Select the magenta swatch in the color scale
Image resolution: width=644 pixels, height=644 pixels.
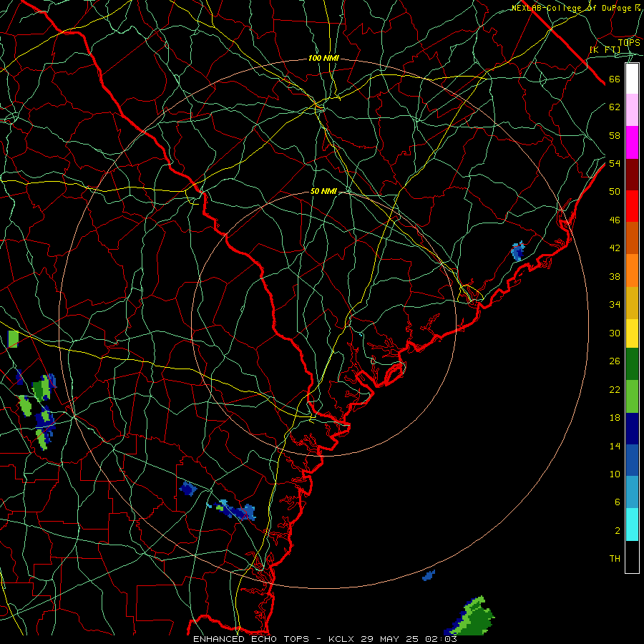pyautogui.click(x=632, y=142)
